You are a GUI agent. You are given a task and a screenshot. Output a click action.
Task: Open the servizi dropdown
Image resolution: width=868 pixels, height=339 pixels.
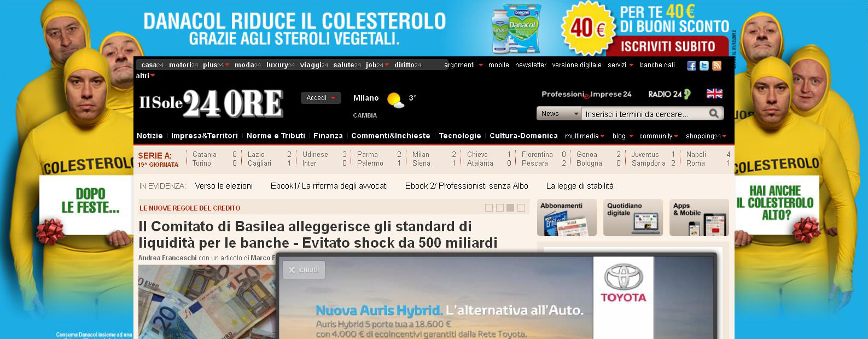click(620, 65)
